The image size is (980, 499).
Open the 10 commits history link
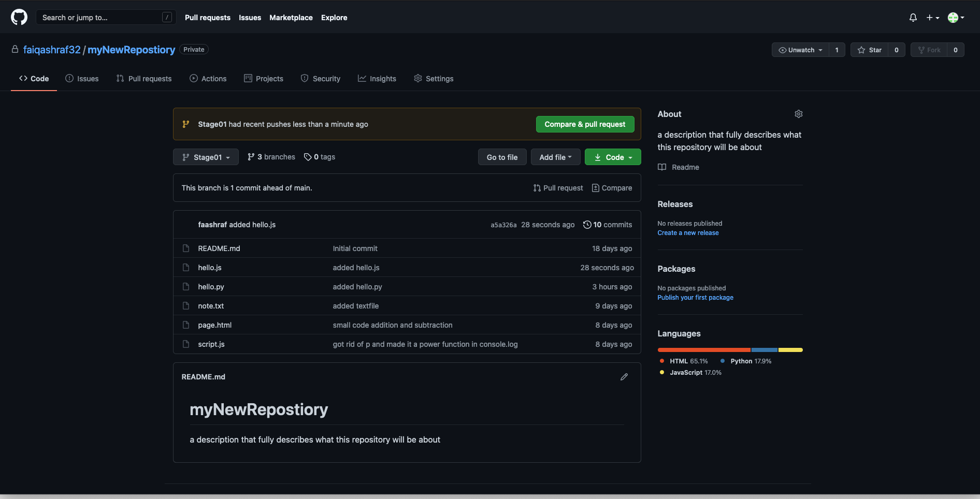click(x=608, y=225)
